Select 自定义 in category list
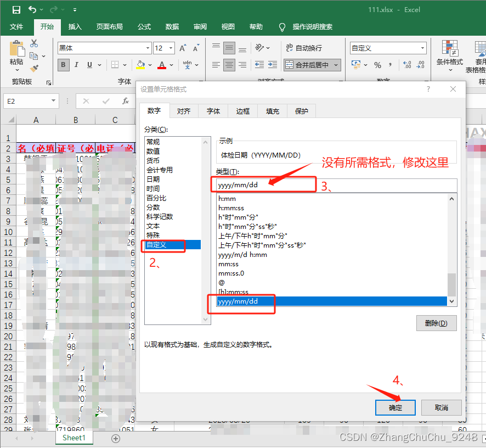 pyautogui.click(x=173, y=245)
